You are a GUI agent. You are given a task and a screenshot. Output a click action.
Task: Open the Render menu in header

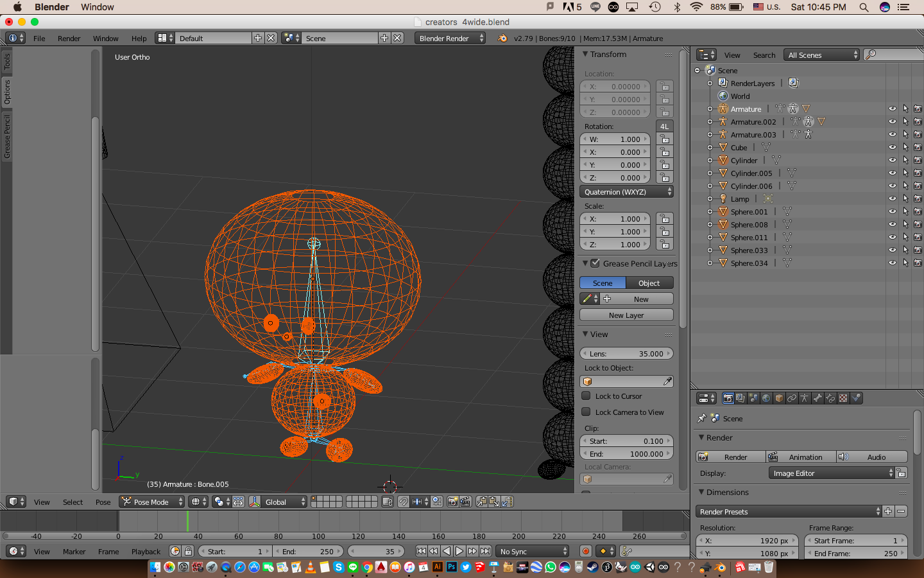click(69, 39)
